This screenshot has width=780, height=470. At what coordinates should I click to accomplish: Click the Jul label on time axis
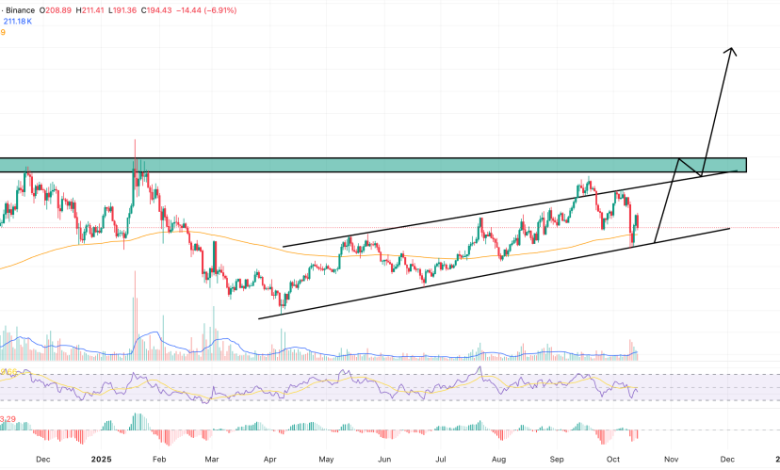coord(440,459)
